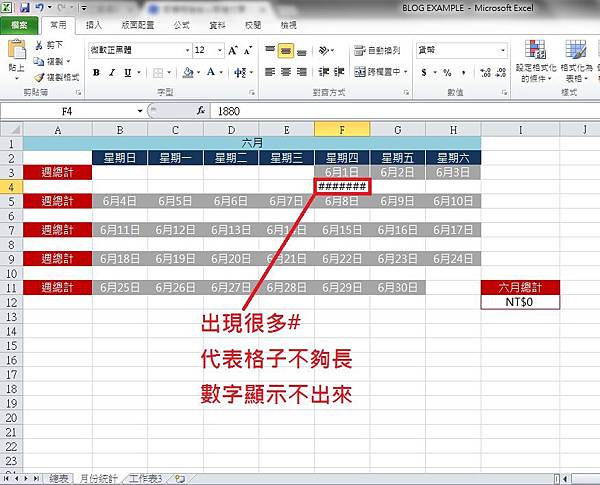Apply percent style format
The width and height of the screenshot is (600, 485).
[x=447, y=72]
